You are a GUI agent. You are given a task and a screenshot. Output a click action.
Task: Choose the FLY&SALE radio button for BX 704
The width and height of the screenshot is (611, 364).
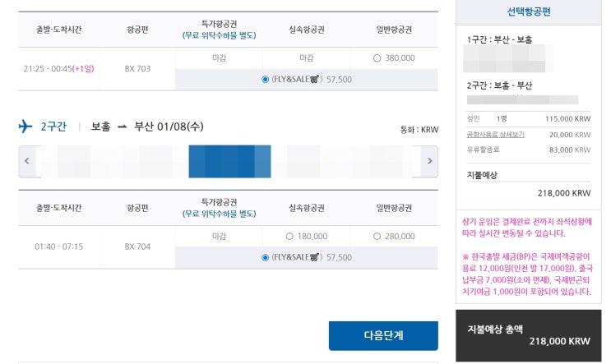[265, 257]
